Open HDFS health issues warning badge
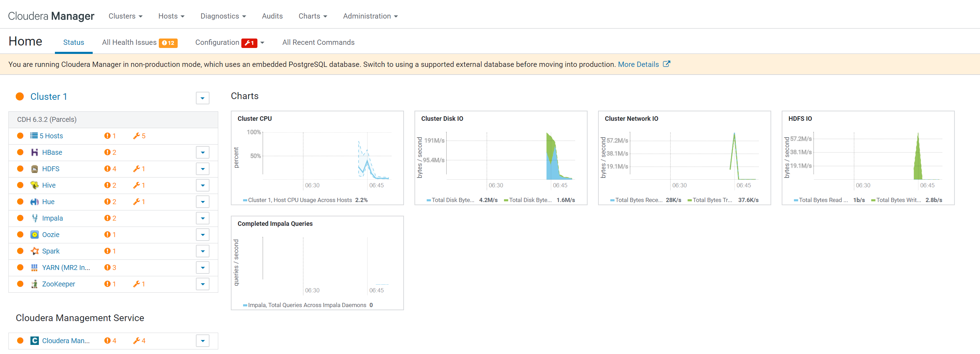 [x=110, y=169]
